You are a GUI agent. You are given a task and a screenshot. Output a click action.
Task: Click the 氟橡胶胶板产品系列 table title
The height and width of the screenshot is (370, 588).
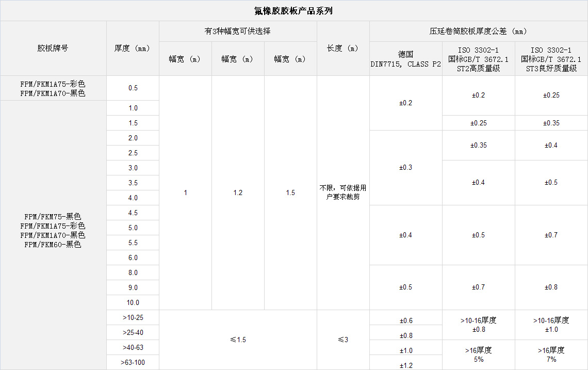click(293, 11)
